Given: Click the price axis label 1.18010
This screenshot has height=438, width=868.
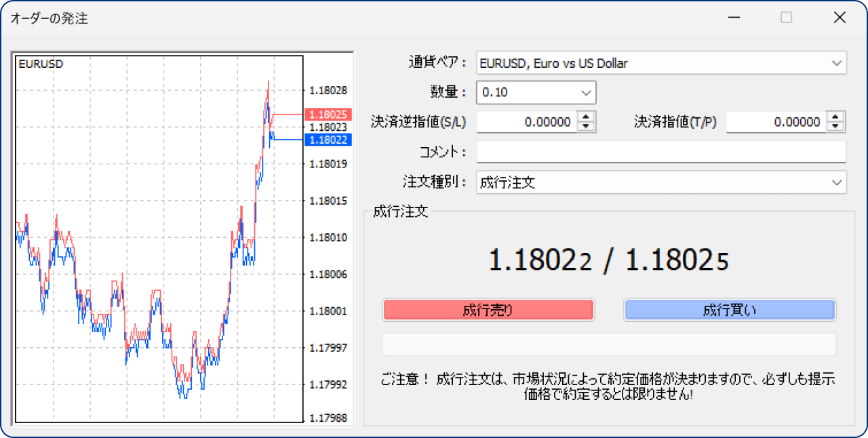Looking at the screenshot, I should click(328, 237).
